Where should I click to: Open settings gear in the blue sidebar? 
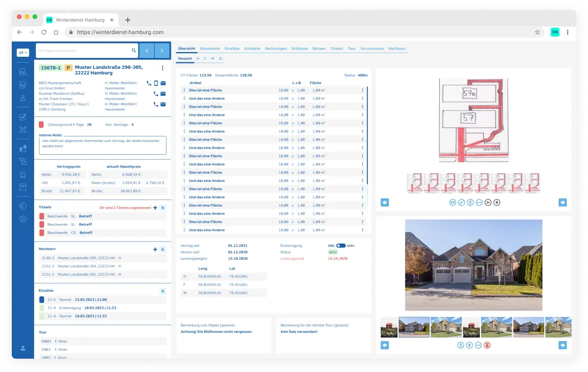[23, 219]
